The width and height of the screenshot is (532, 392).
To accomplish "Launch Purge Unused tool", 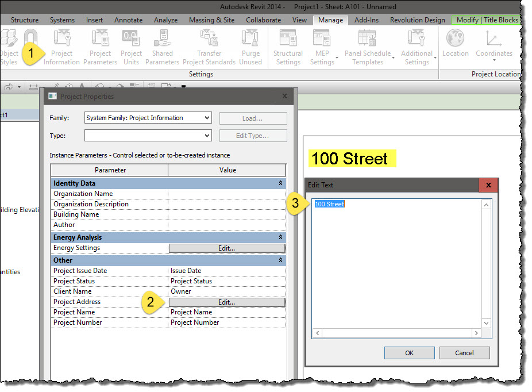I will [x=250, y=48].
